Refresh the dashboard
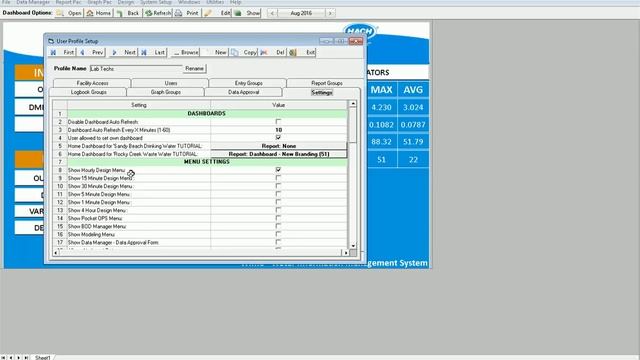The image size is (640, 360). pyautogui.click(x=158, y=13)
